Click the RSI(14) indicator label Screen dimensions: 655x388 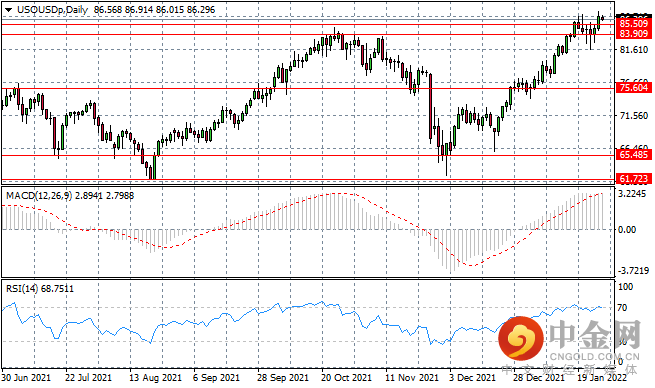click(22, 289)
